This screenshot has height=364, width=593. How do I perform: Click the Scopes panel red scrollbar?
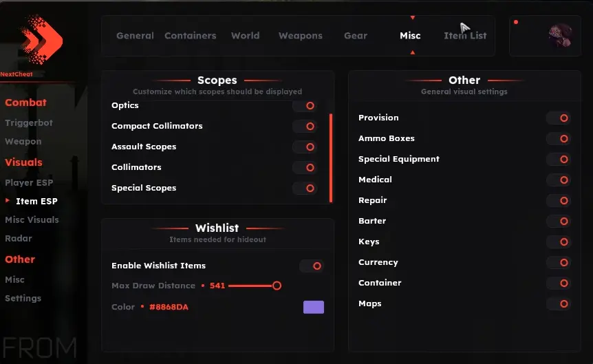click(x=331, y=158)
